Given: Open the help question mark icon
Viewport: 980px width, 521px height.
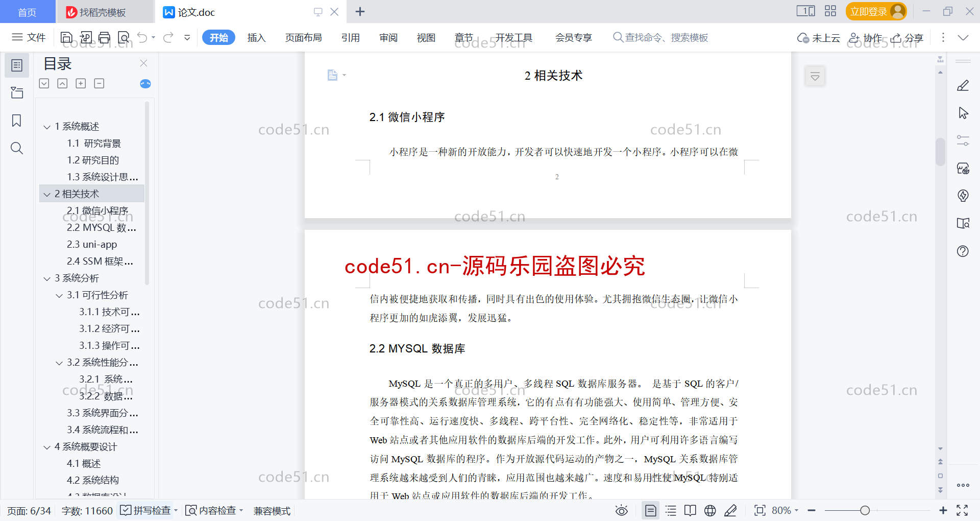Looking at the screenshot, I should 963,251.
